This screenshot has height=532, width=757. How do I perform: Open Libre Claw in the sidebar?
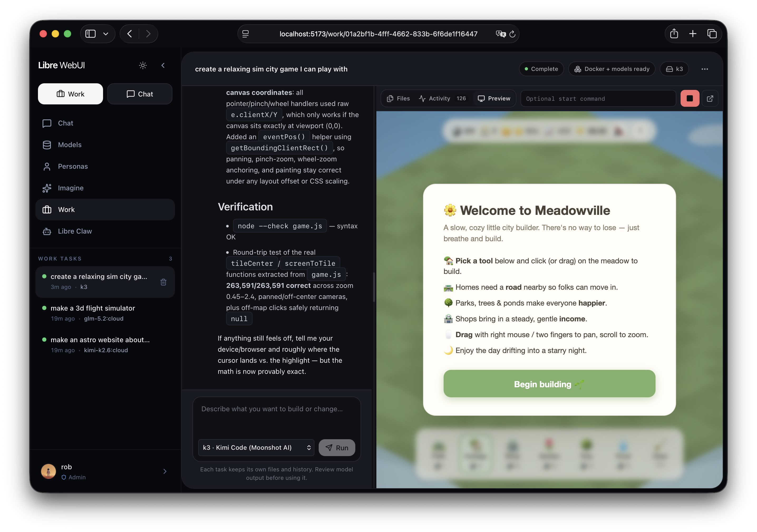coord(105,231)
